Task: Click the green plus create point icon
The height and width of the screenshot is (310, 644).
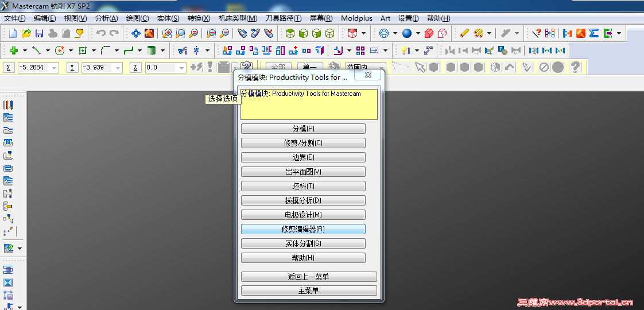Action: click(x=14, y=51)
